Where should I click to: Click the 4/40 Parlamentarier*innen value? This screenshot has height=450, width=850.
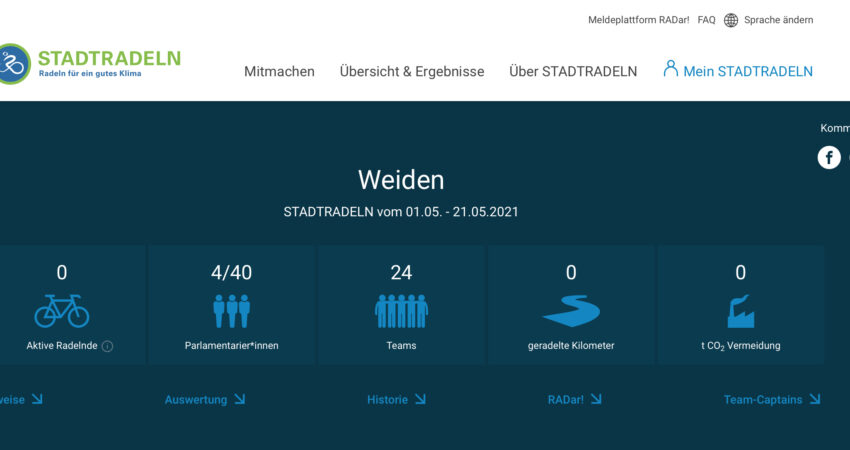231,272
